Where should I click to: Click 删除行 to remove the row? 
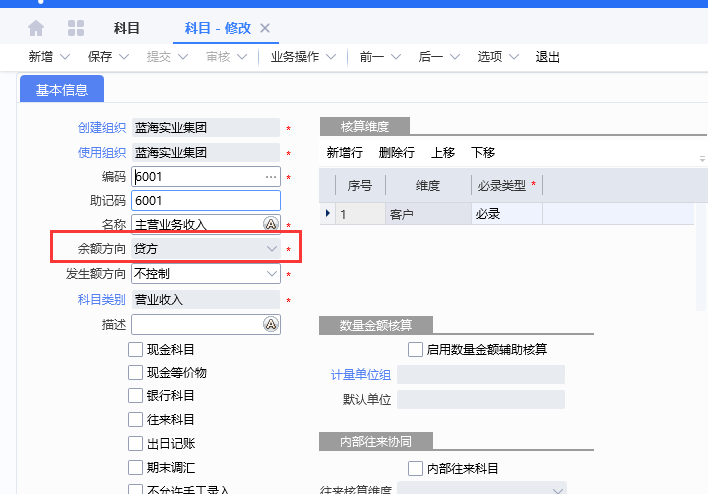tap(397, 153)
